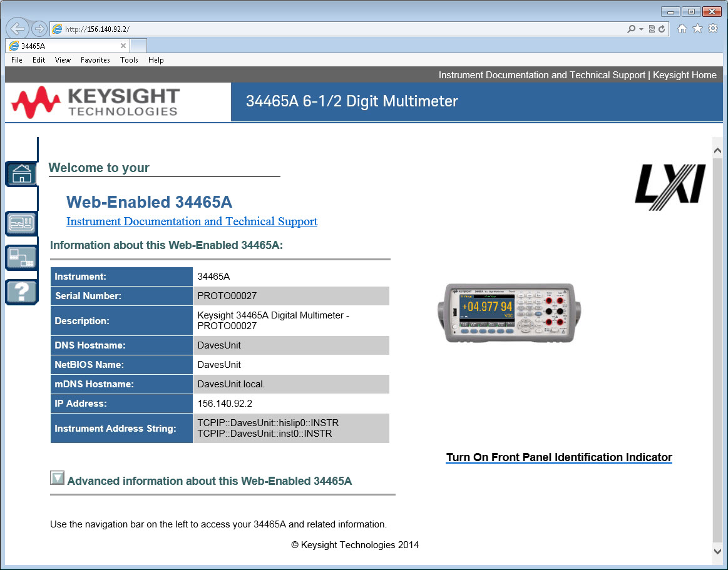Click the search magnifier in address bar
728x570 pixels.
point(631,29)
